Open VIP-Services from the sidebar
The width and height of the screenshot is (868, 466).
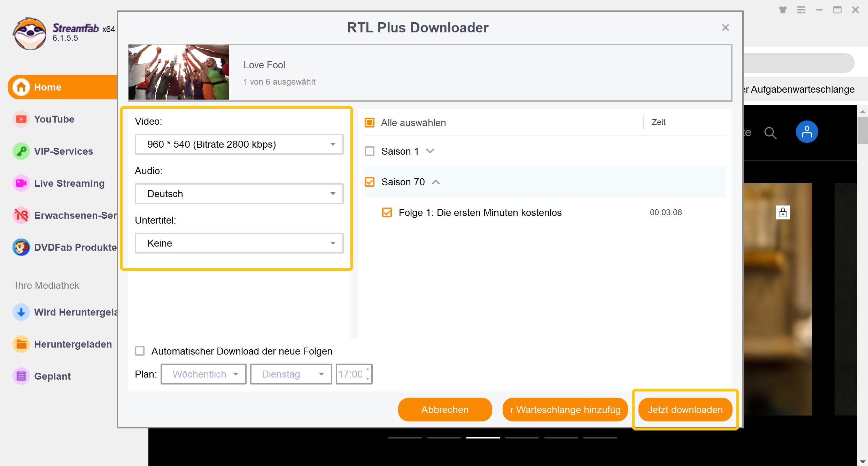[21, 151]
